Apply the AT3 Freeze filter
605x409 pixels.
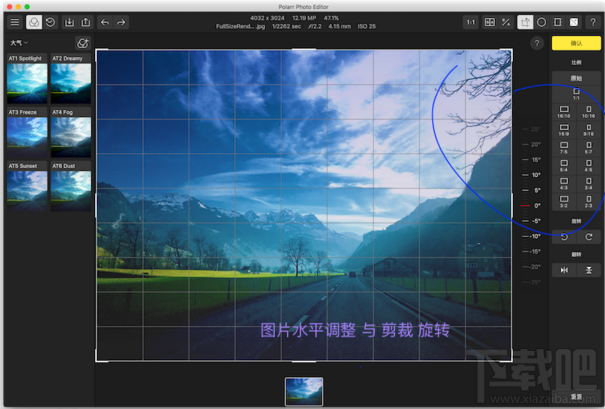tap(27, 133)
